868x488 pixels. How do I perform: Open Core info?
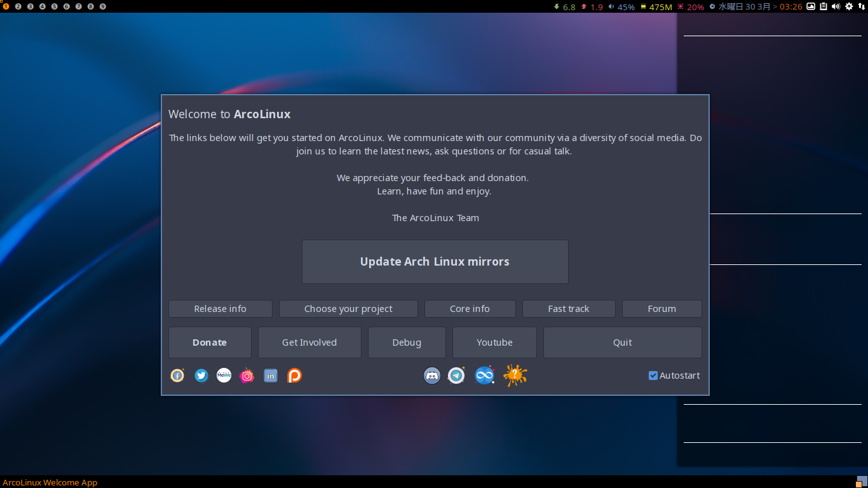pyautogui.click(x=470, y=309)
